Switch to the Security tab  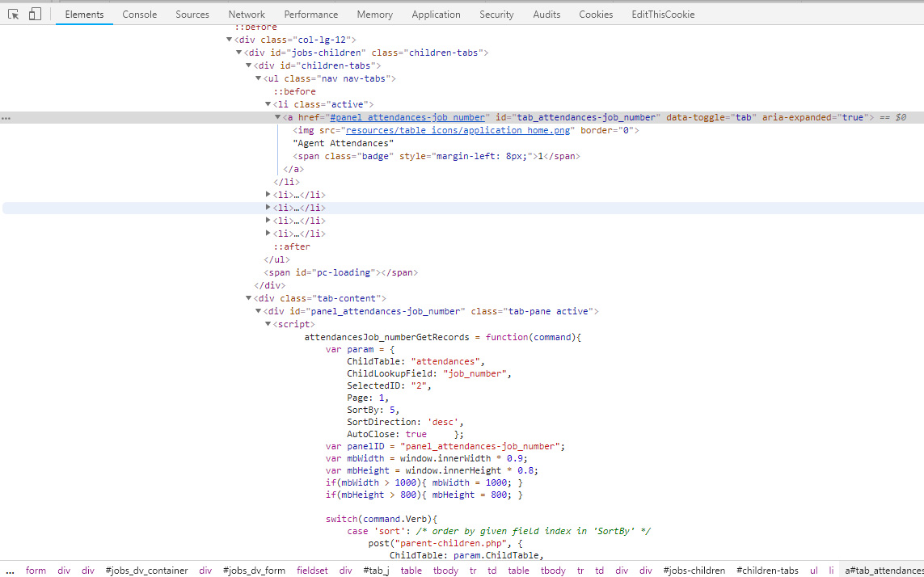(x=496, y=15)
